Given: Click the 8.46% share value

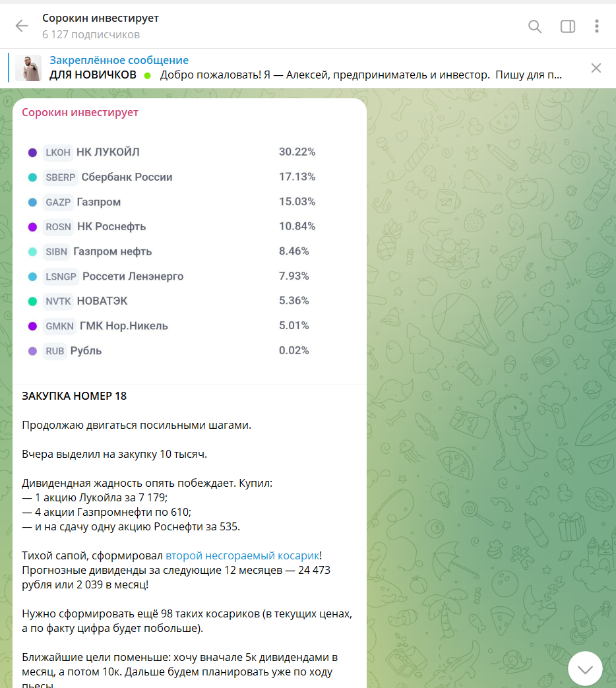Looking at the screenshot, I should click(x=294, y=251).
